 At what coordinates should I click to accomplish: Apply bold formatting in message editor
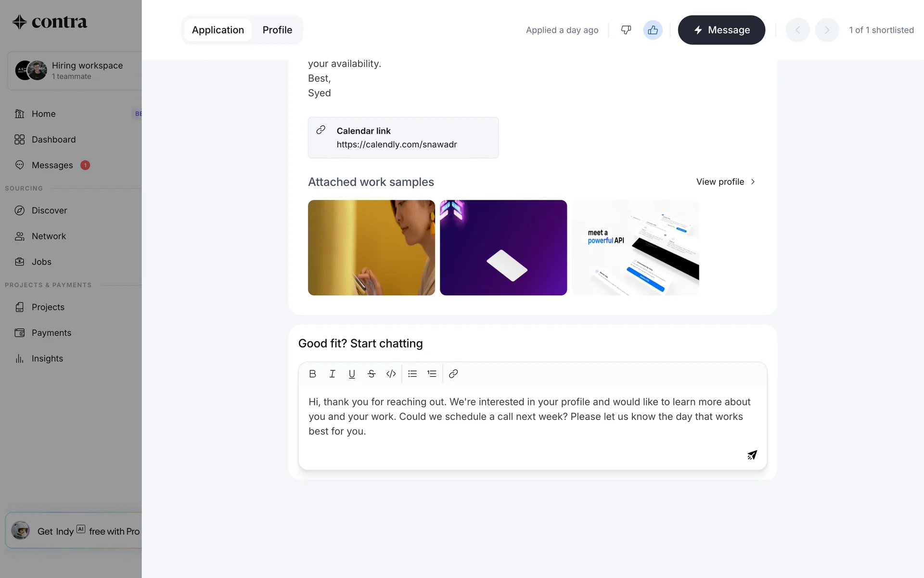point(312,374)
